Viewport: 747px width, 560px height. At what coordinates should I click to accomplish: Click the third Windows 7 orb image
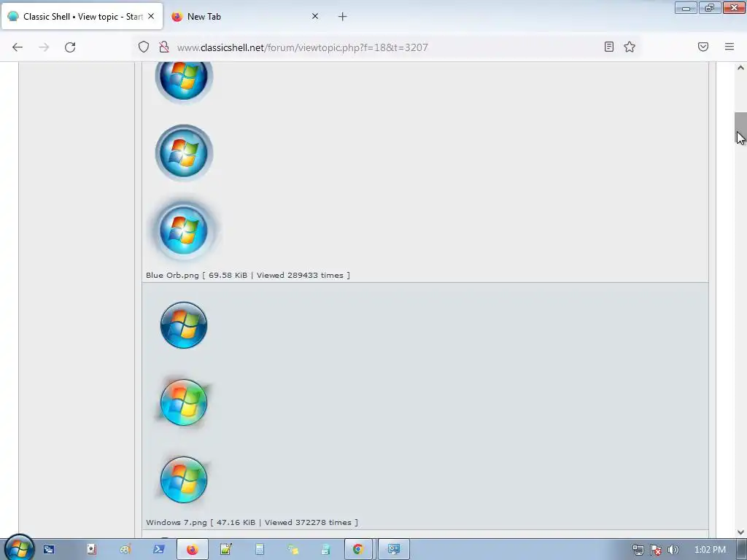[x=184, y=480]
